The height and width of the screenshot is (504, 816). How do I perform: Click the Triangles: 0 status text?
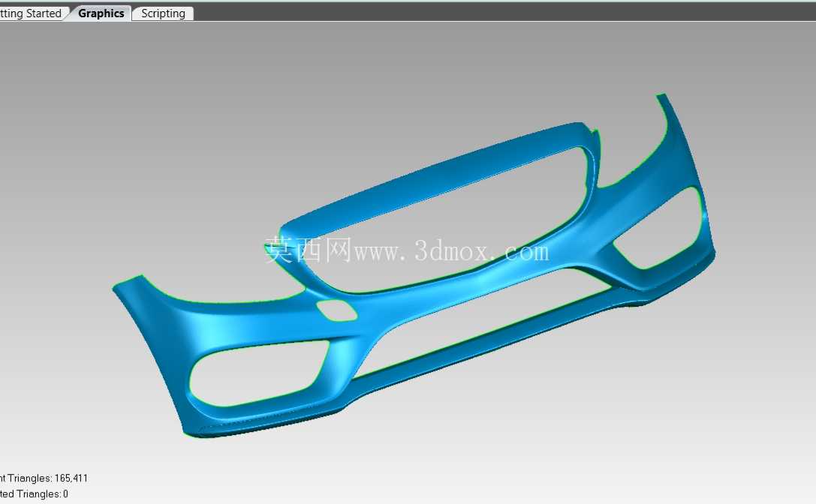[34, 493]
